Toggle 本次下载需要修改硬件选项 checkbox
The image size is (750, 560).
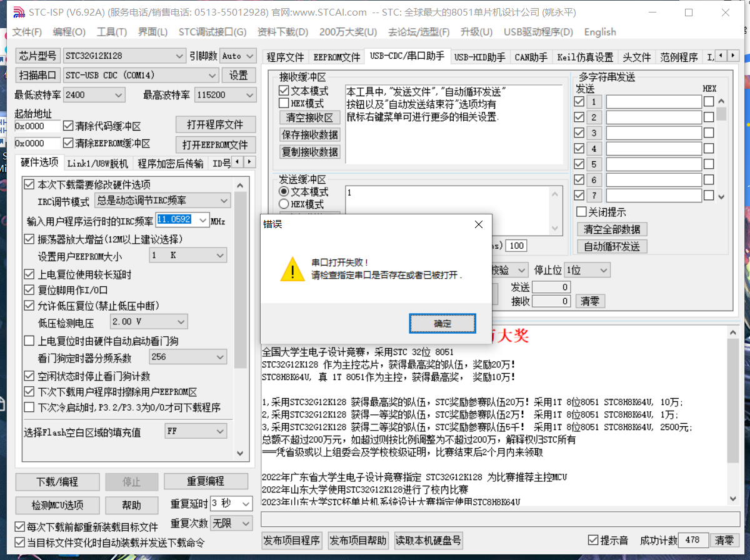point(29,184)
